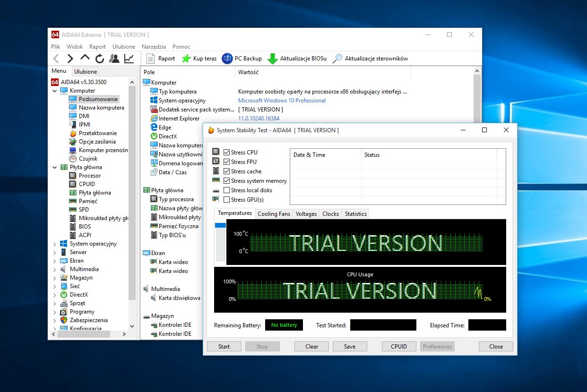Open the Plik menu
This screenshot has height=392, width=587.
(x=56, y=47)
